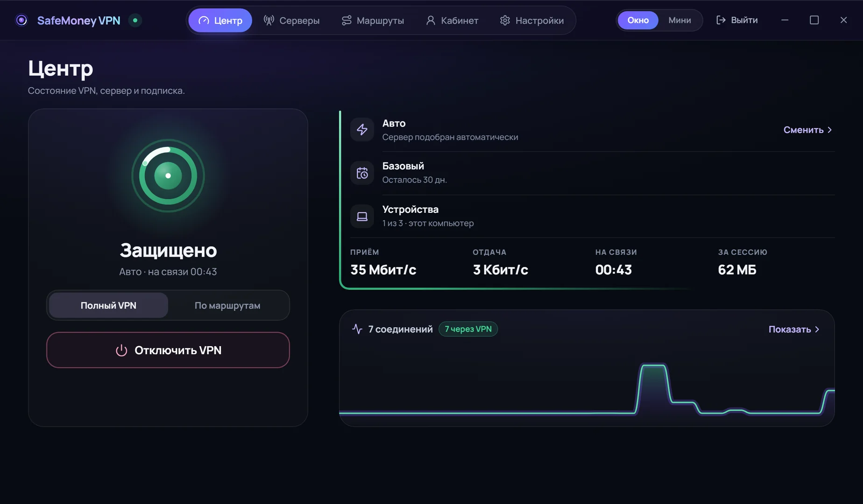The width and height of the screenshot is (863, 504).
Task: Click the Осталось 30 дн. text
Action: pos(414,180)
